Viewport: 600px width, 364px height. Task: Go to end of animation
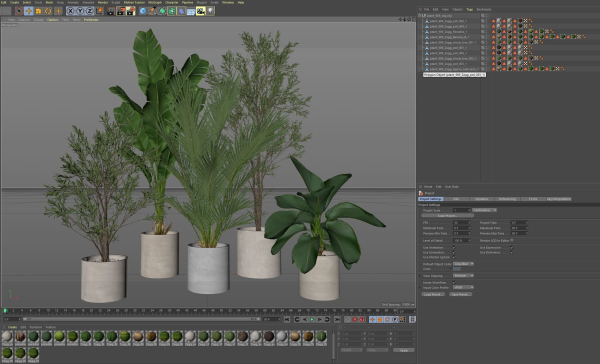(x=337, y=319)
